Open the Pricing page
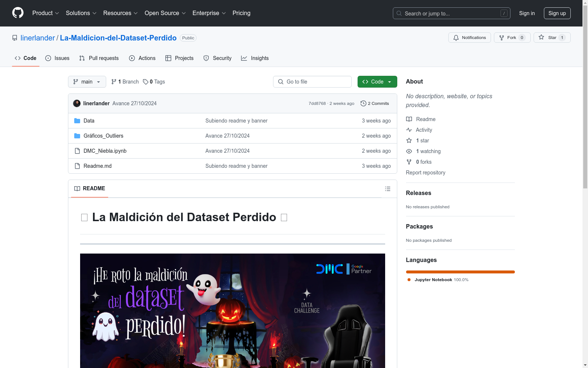 click(241, 13)
